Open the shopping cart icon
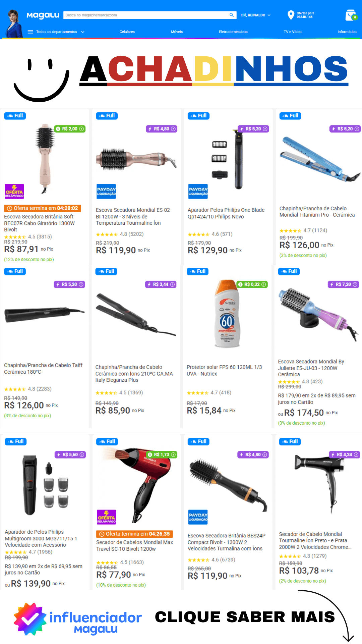This screenshot has width=362, height=644. click(351, 15)
